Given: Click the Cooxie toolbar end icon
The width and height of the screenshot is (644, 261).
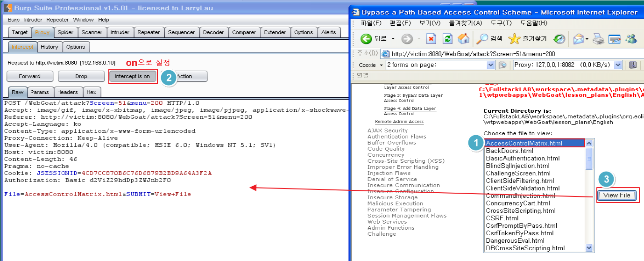Looking at the screenshot, I should coord(633,65).
